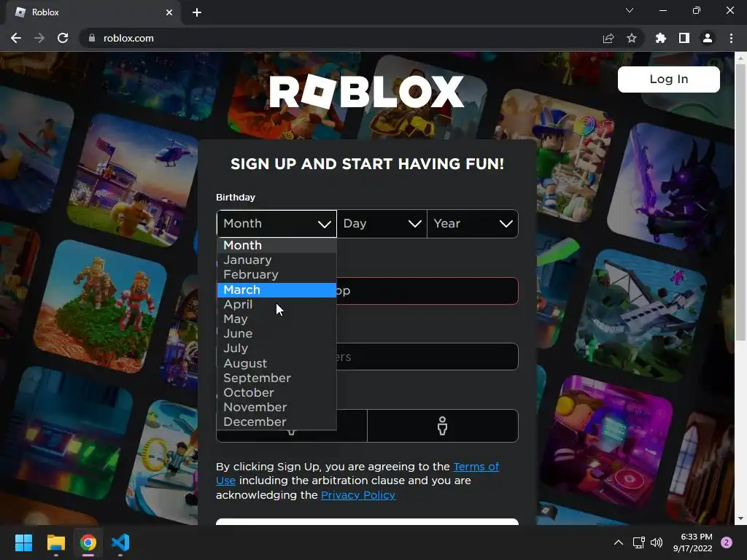747x560 pixels.
Task: Close the Roblox tab
Action: (x=169, y=12)
